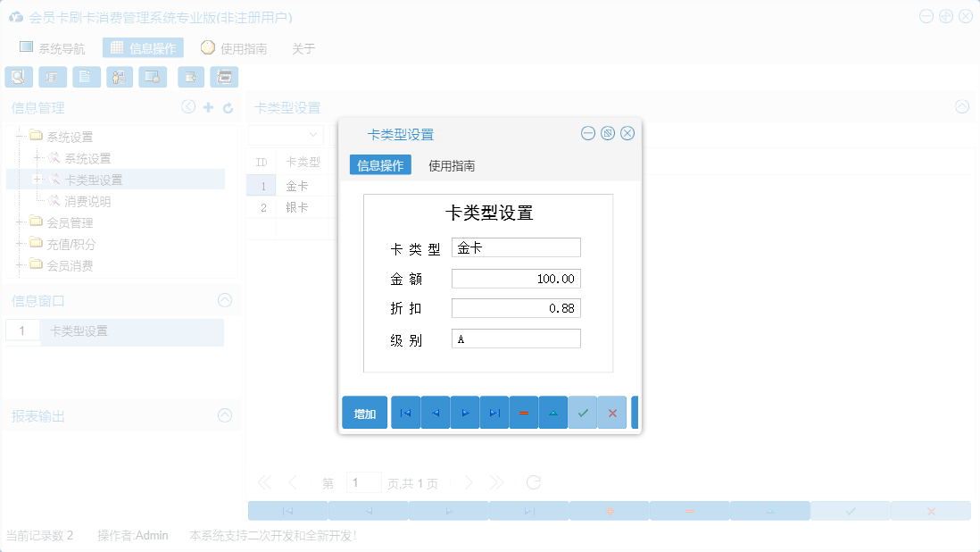Expand the 会员管理 tree node
Image resolution: width=980 pixels, height=552 pixels.
(x=20, y=222)
